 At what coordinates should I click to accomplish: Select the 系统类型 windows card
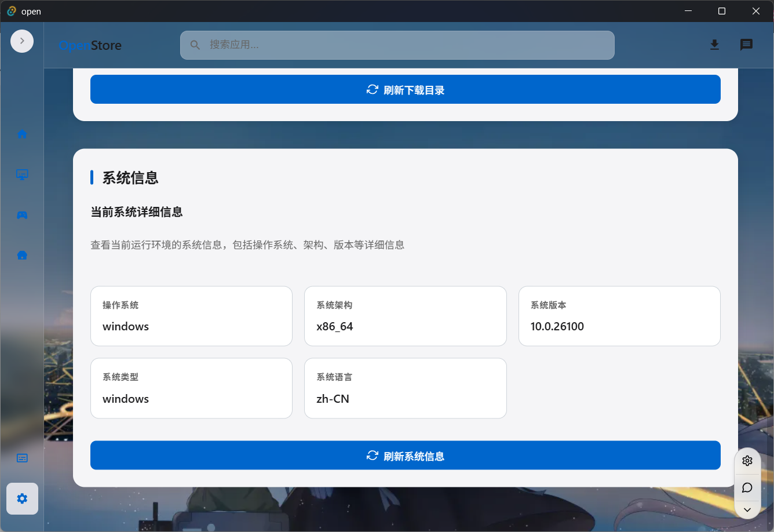pos(191,388)
